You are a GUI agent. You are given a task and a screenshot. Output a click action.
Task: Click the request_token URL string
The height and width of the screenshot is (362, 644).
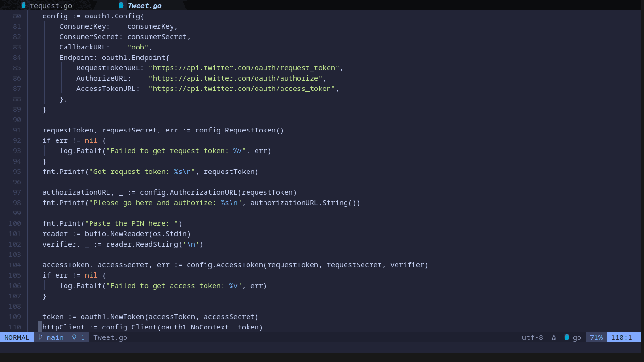pos(244,68)
